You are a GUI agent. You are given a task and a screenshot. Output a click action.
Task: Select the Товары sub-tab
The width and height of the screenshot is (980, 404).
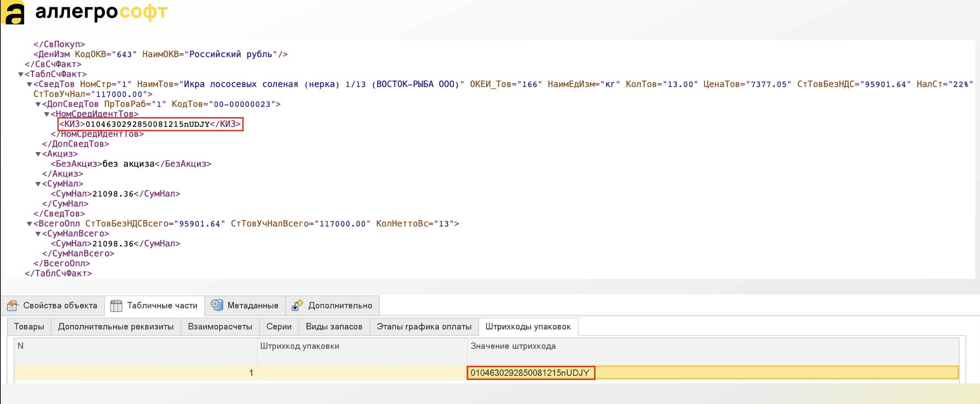(29, 327)
